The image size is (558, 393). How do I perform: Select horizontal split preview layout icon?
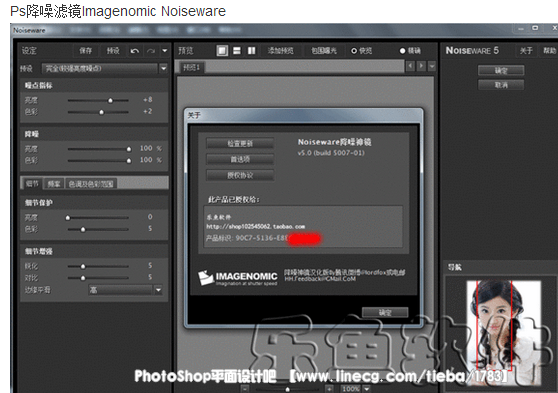(x=237, y=51)
